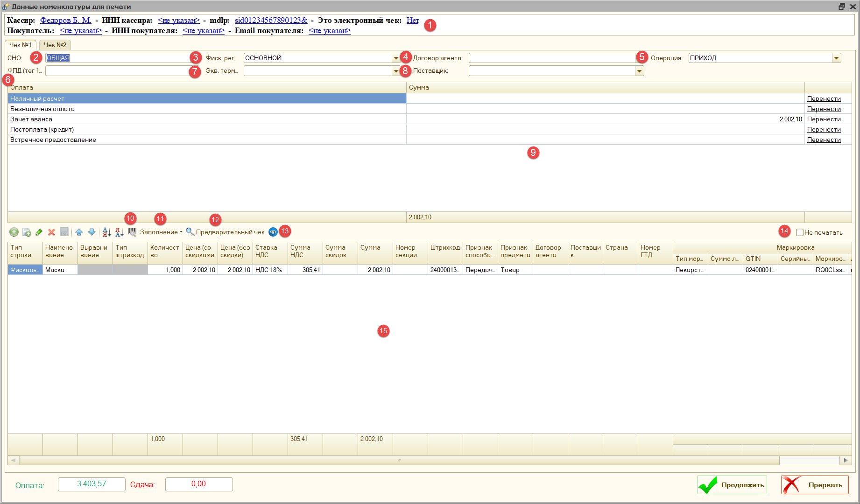Click Перенести in the Зачет аванса row
860x504 pixels.
(824, 119)
